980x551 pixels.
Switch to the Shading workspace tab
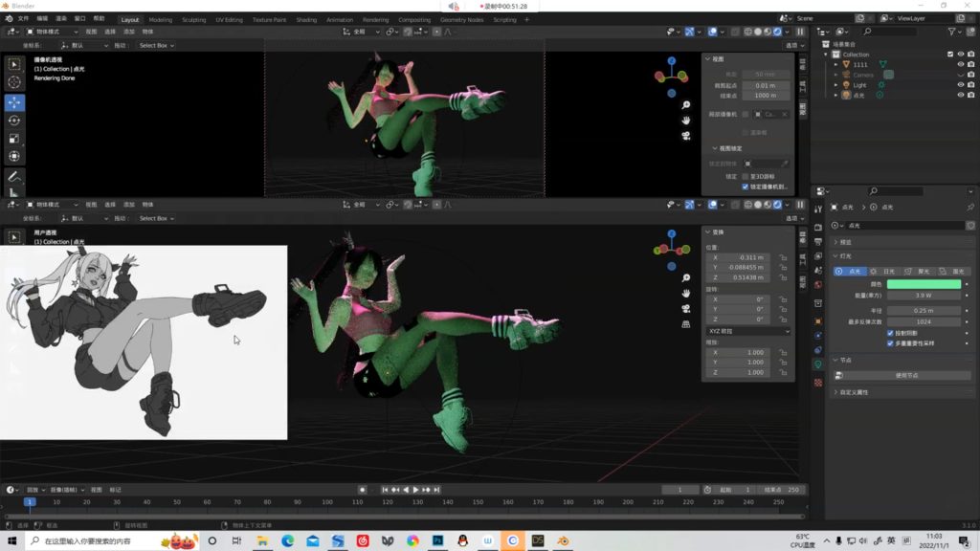(x=306, y=19)
